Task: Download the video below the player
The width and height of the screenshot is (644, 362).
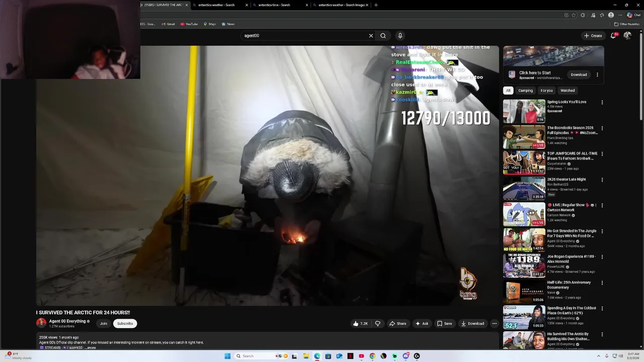Action: (x=472, y=324)
